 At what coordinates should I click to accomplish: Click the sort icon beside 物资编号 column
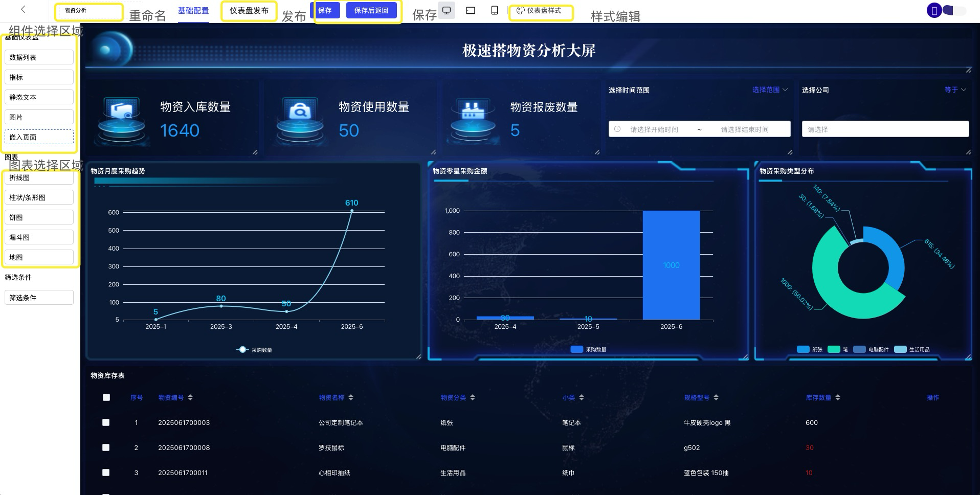pos(190,397)
